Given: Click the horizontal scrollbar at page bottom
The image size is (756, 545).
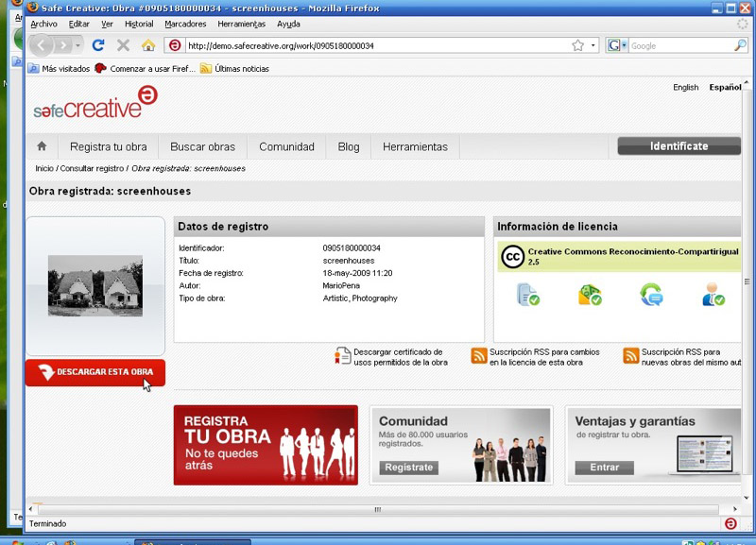Looking at the screenshot, I should 377,509.
